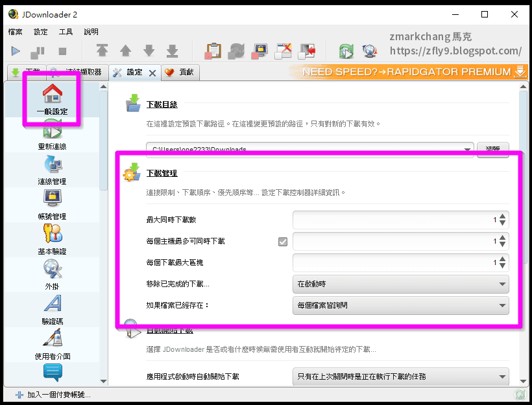Screen dimensions: 532x405
Task: Increase 每個主機最多可同時下載 value
Action: pos(503,238)
